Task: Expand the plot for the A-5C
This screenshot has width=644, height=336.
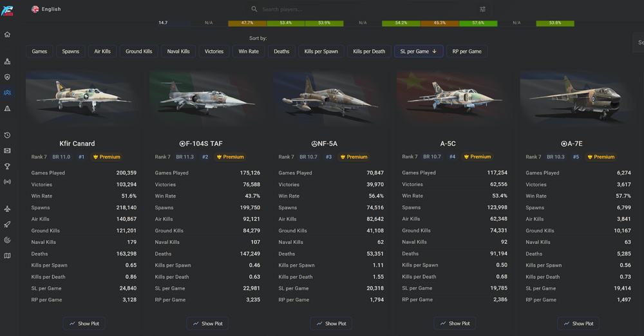Action: pos(455,324)
